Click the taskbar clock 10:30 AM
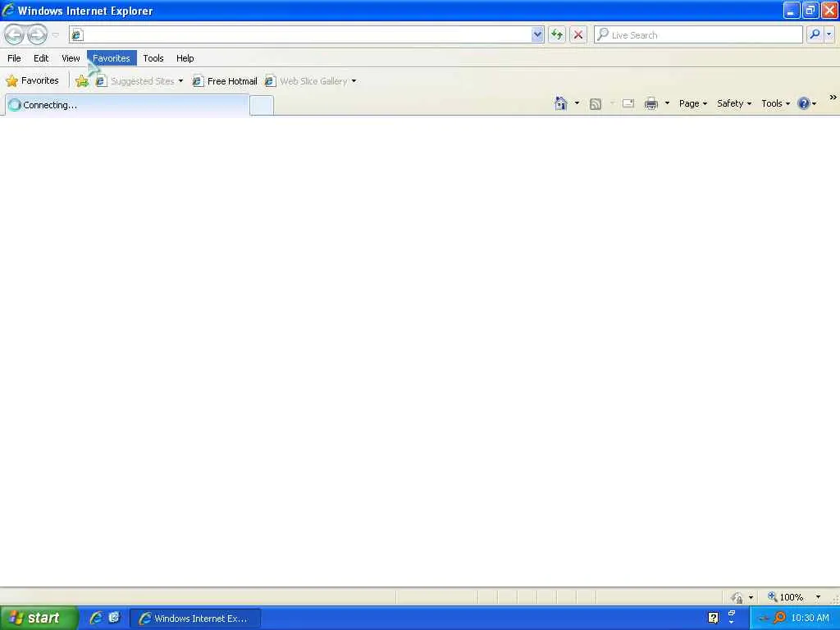Screen dimensions: 840x630 [x=810, y=618]
